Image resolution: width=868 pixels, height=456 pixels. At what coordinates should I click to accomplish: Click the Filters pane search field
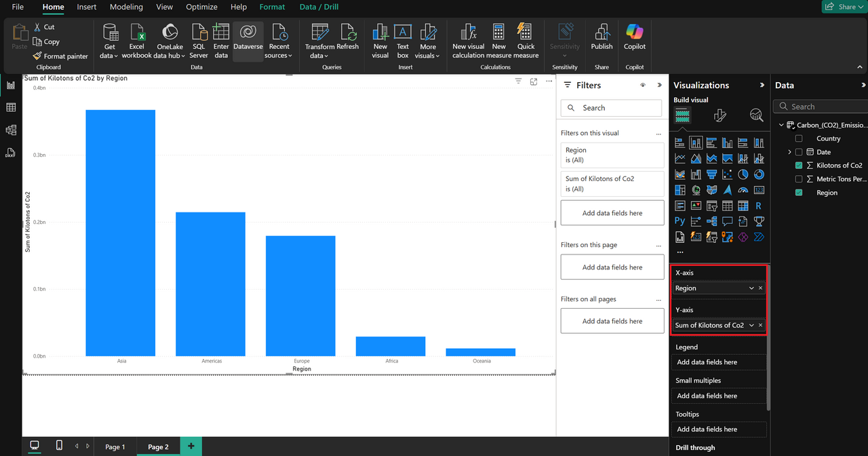coord(611,108)
